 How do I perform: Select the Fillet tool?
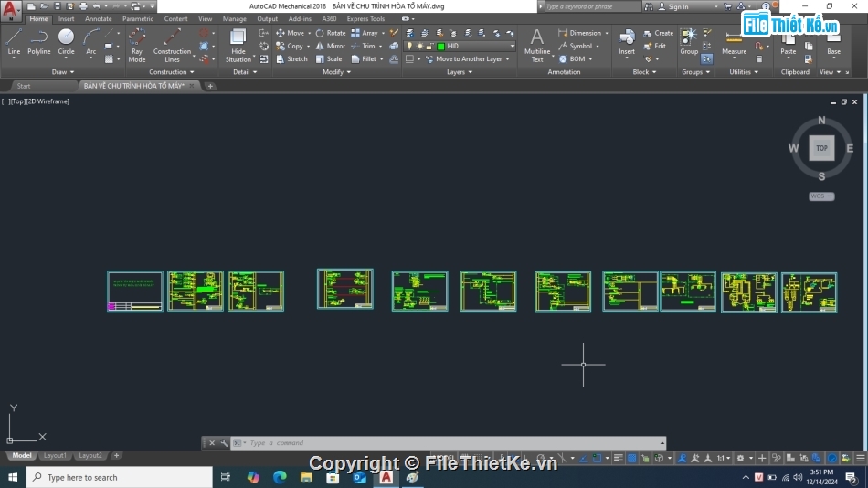(x=364, y=58)
